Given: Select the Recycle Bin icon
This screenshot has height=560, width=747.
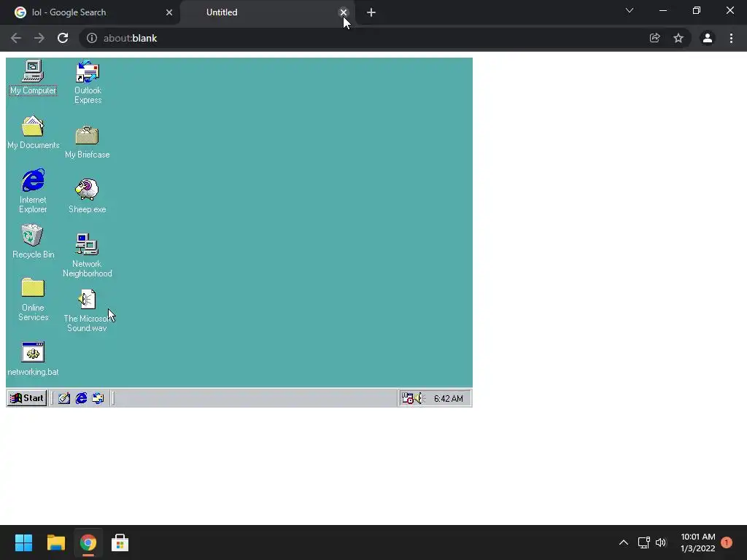Looking at the screenshot, I should click(x=33, y=241).
